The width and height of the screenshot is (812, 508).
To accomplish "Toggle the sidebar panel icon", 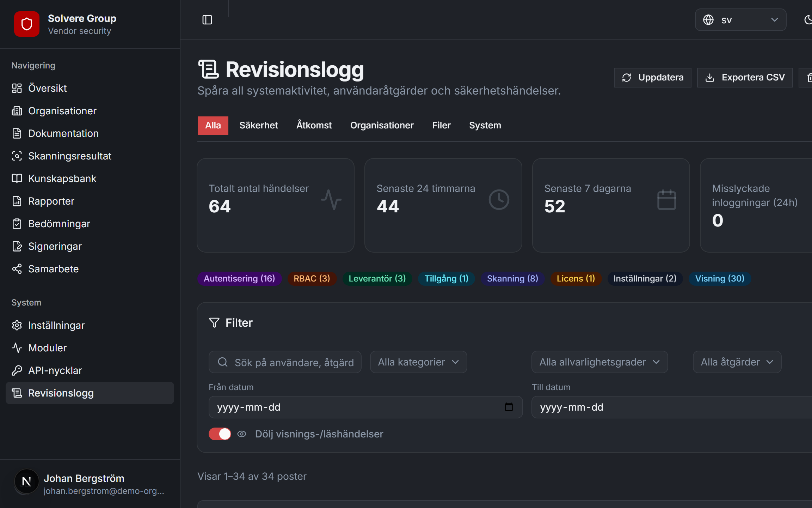I will (207, 20).
